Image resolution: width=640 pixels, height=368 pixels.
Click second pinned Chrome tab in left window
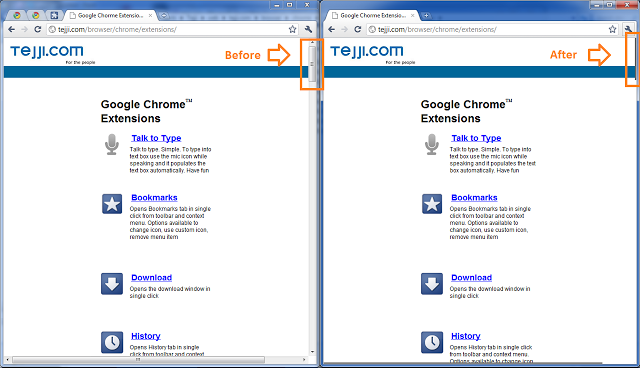click(x=36, y=16)
